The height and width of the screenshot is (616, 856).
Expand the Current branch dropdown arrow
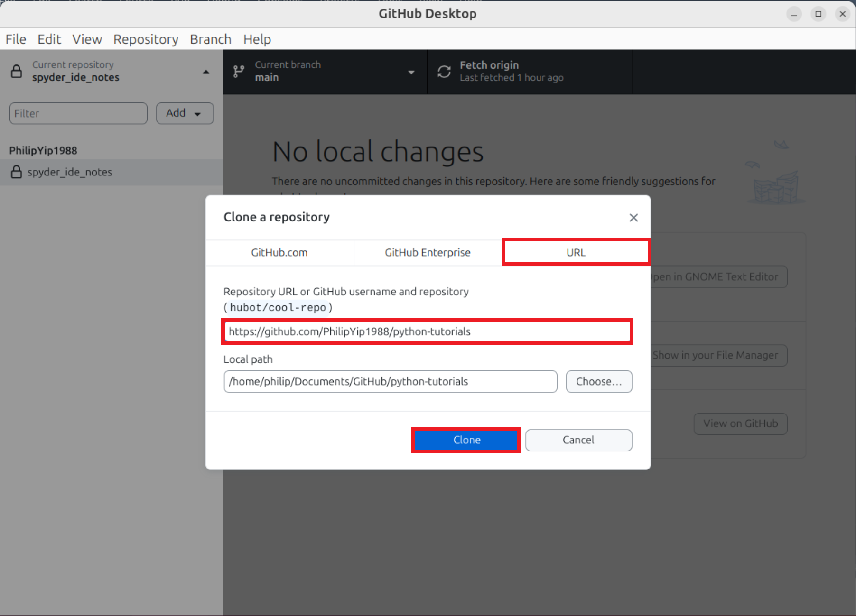(411, 72)
